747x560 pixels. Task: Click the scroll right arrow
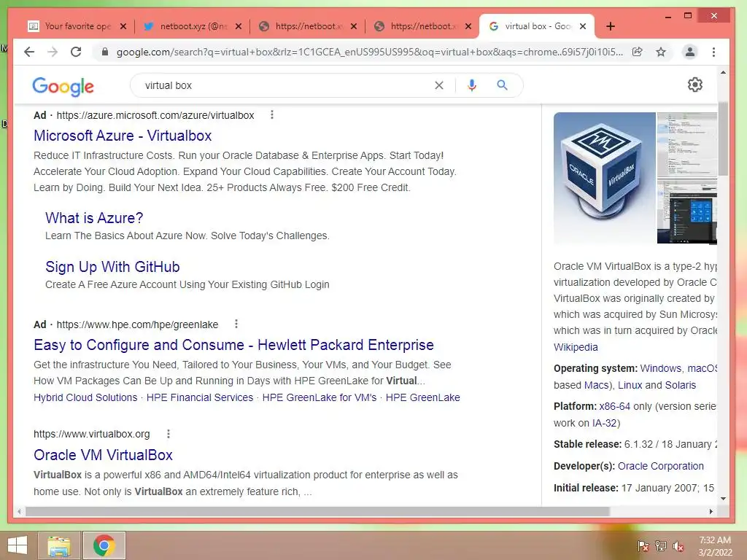[711, 511]
